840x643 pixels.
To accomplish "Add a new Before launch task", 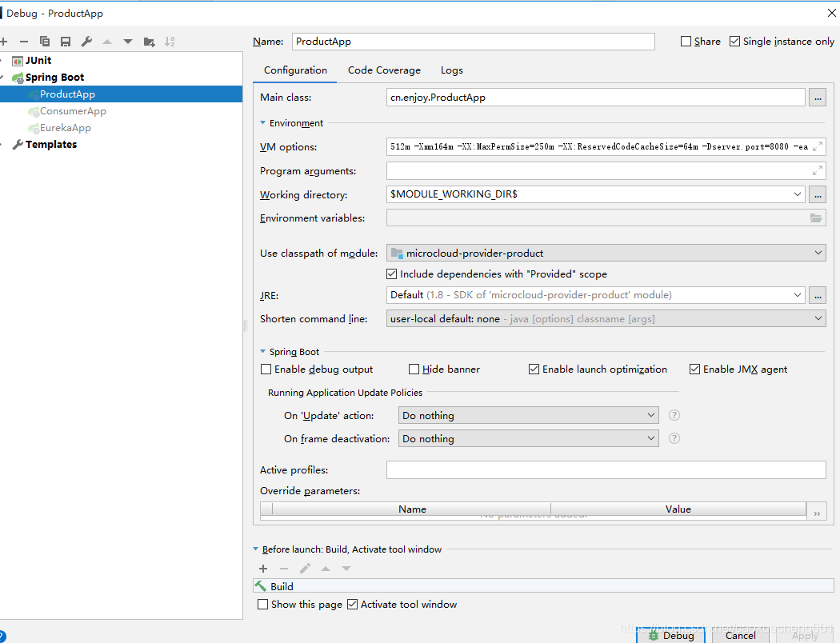I will coord(263,569).
